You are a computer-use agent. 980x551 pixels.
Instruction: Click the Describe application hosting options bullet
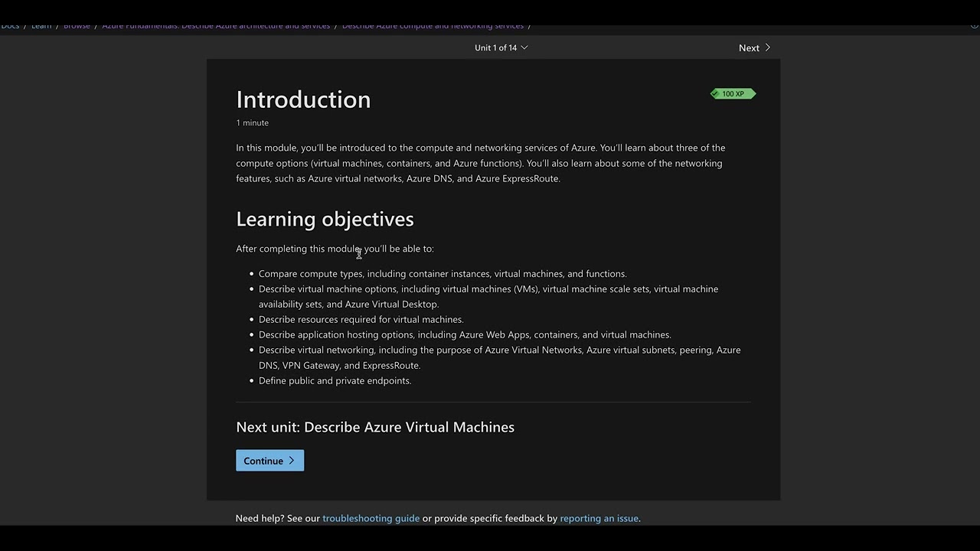click(465, 334)
